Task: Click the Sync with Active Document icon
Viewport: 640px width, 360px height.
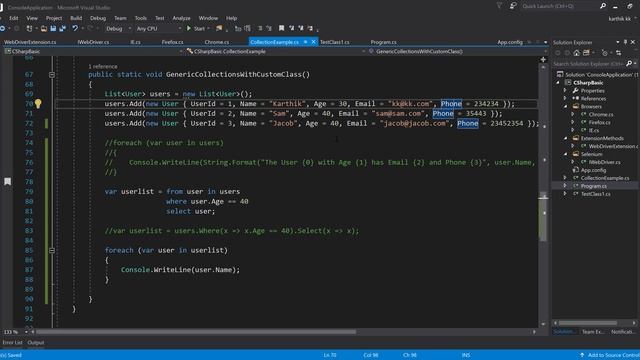Action: 618,53
